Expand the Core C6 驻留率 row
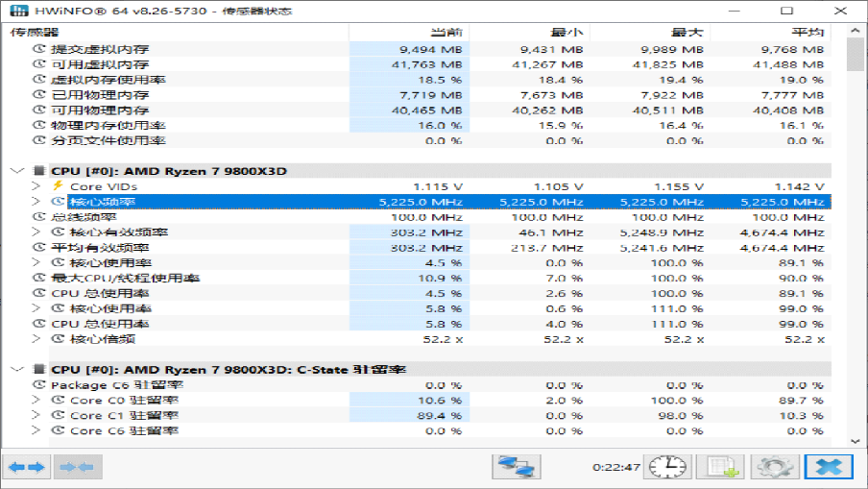This screenshot has width=868, height=489. pyautogui.click(x=36, y=430)
